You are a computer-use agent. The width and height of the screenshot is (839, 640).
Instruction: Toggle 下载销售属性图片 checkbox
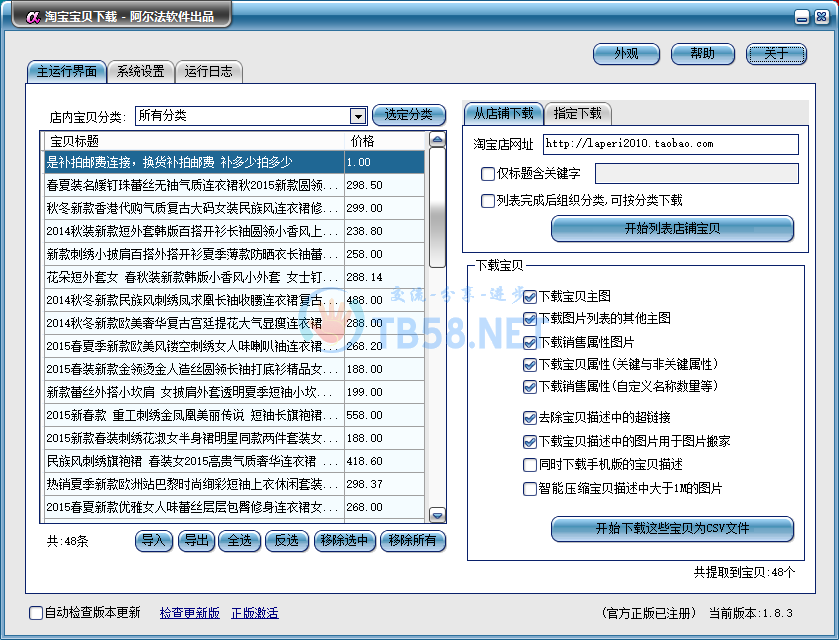pyautogui.click(x=530, y=342)
